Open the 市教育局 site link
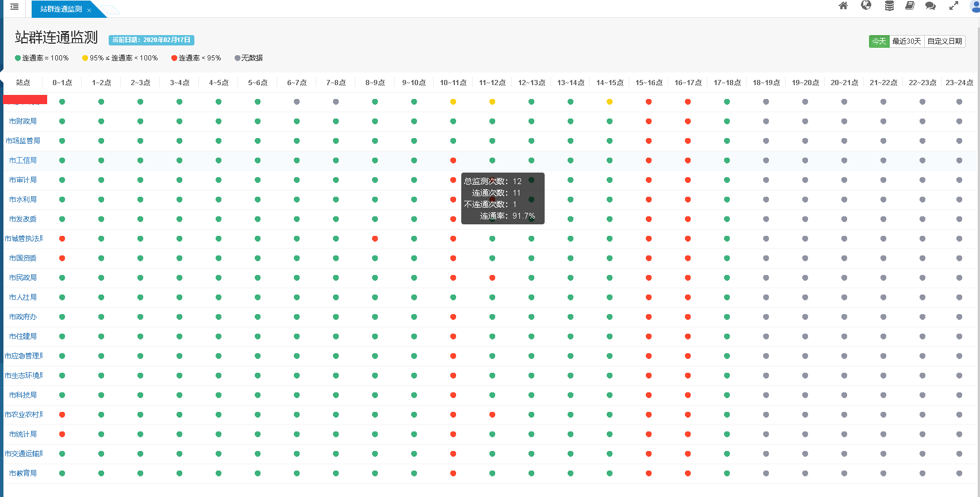The image size is (980, 497). (23, 473)
